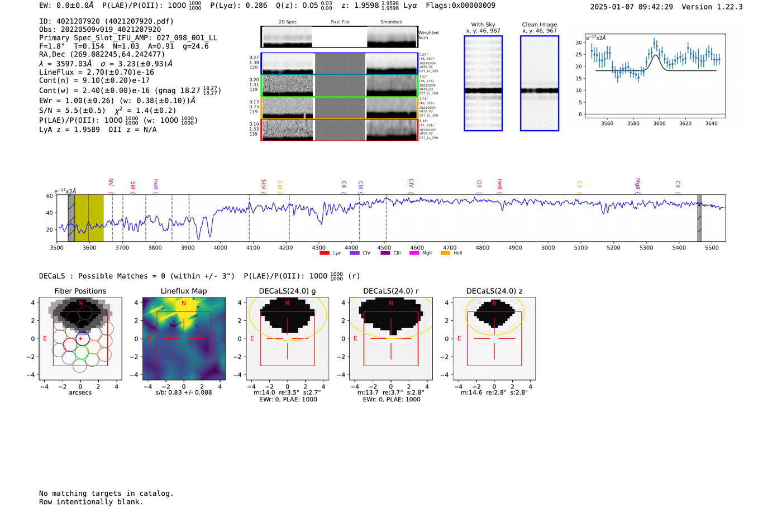Select the red-bordered fiber 2D spectrum row

tap(339, 130)
